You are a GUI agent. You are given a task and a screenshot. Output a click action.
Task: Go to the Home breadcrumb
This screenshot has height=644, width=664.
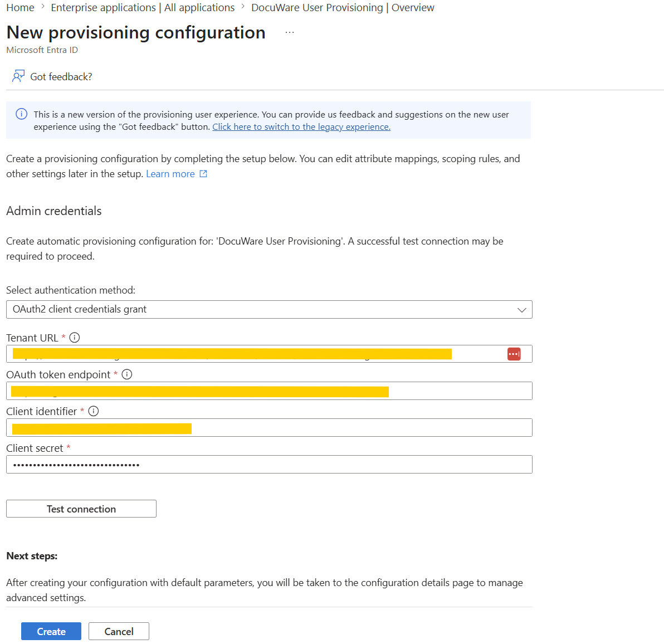point(20,8)
